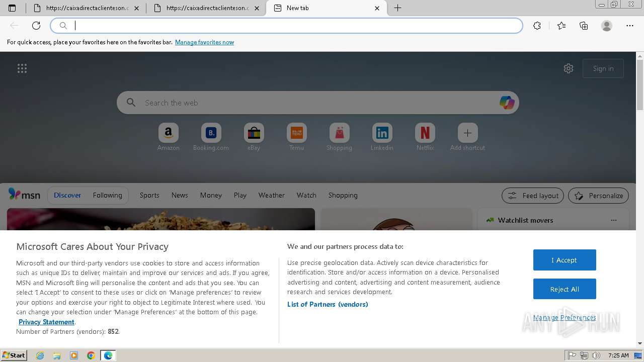Viewport: 644px width, 362px height.
Task: Click the Search the web box
Action: (x=318, y=103)
